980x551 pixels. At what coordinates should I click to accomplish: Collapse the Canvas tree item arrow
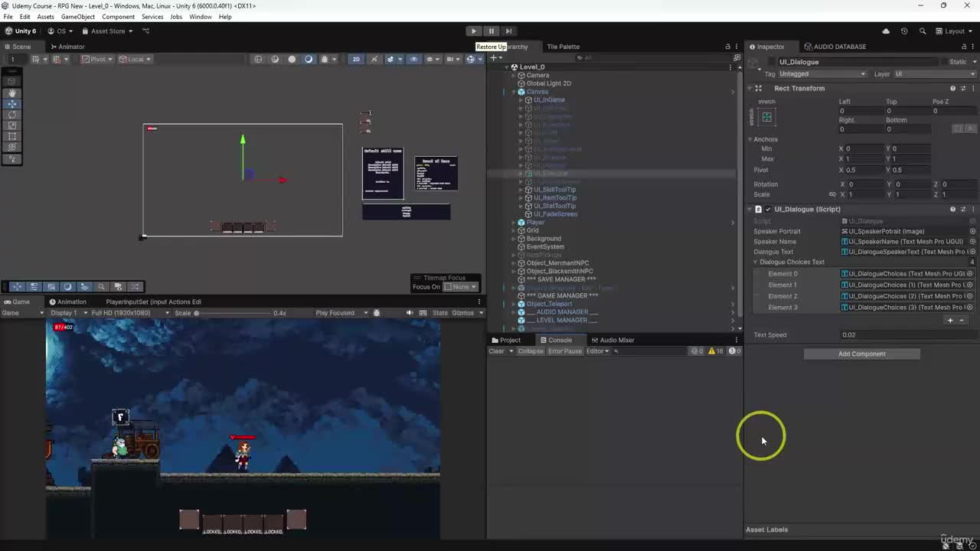coord(514,92)
